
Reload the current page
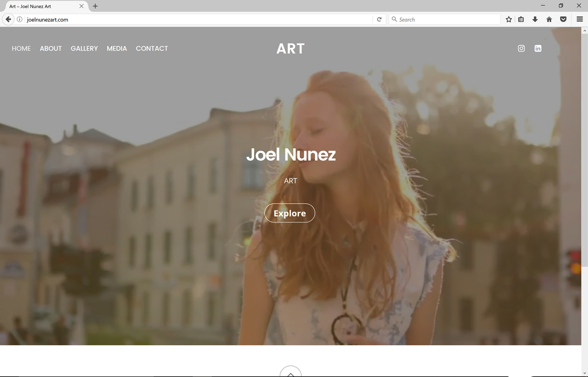tap(379, 19)
